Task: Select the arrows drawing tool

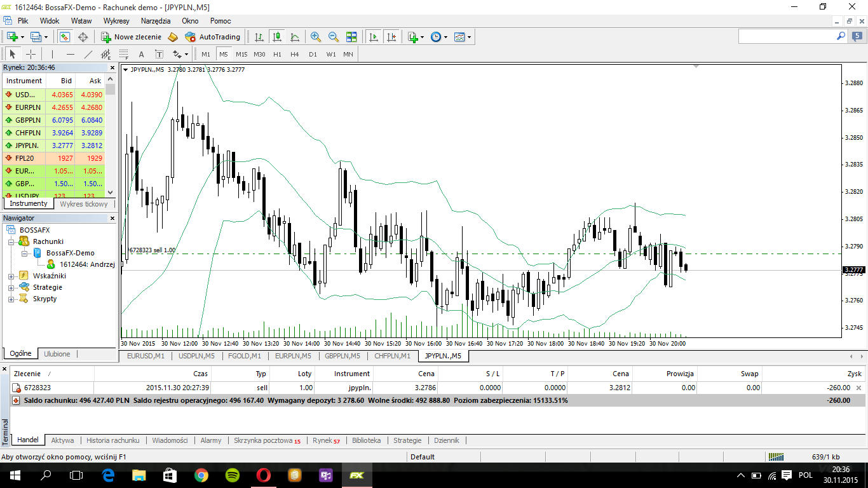Action: [x=177, y=54]
